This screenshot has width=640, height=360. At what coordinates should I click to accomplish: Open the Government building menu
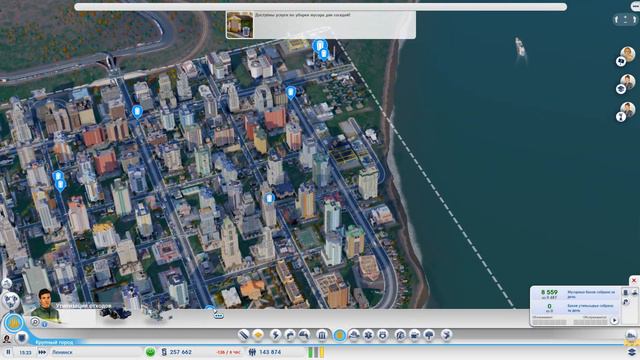(322, 336)
